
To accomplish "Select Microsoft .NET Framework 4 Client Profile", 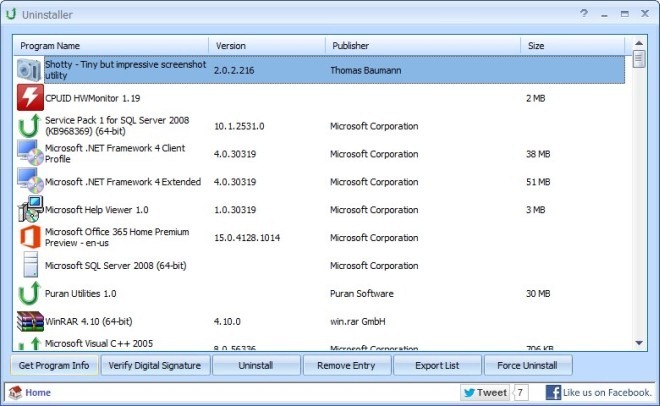I will 115,153.
